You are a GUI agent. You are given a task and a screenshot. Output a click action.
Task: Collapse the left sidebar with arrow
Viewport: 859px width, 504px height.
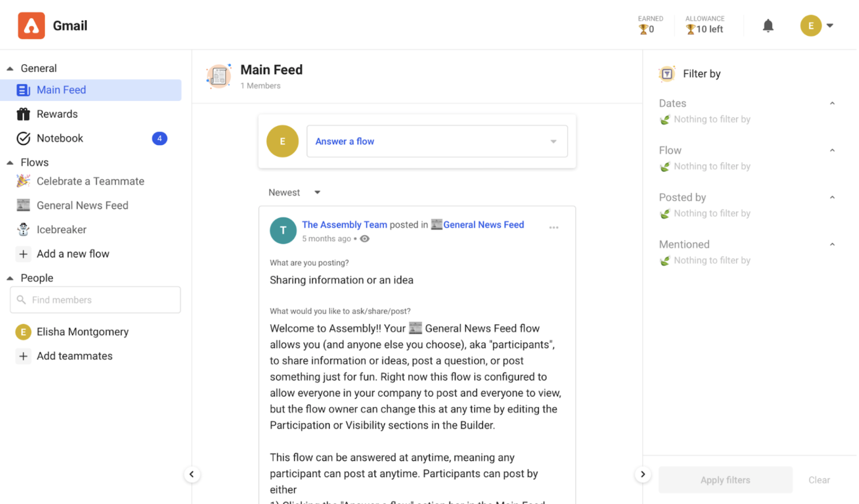pyautogui.click(x=192, y=474)
